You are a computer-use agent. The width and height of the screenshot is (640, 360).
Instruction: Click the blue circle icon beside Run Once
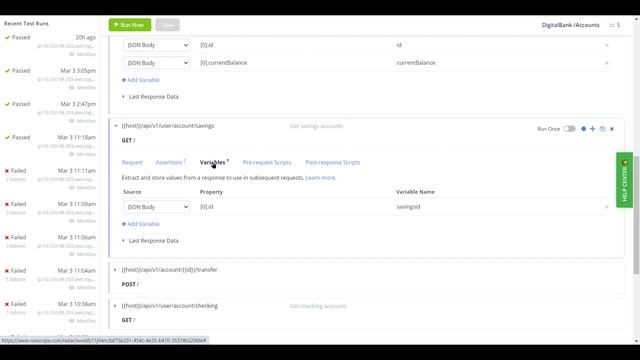pyautogui.click(x=583, y=129)
